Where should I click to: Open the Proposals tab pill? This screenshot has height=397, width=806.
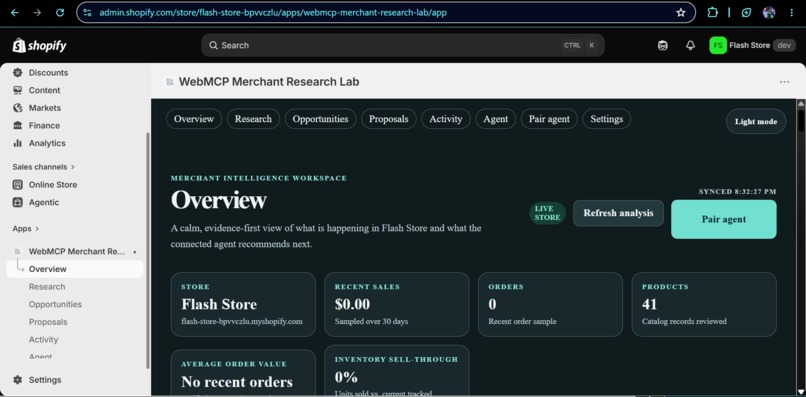[x=389, y=119]
